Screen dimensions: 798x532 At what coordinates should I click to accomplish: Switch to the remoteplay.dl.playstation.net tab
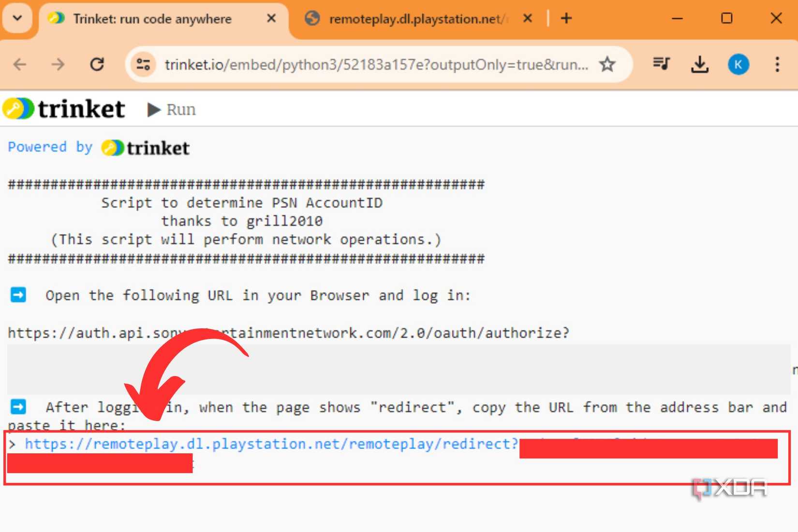click(x=418, y=19)
